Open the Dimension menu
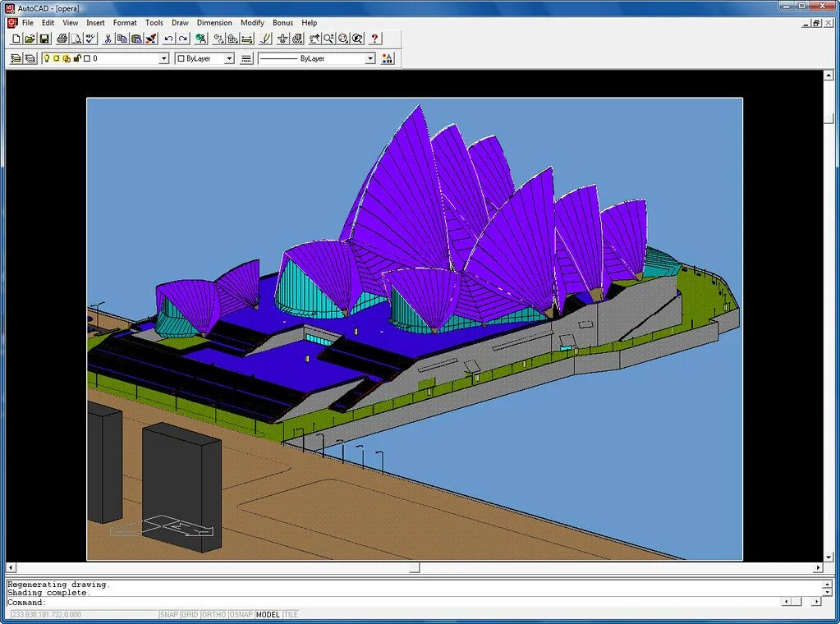The width and height of the screenshot is (840, 624). tap(214, 22)
